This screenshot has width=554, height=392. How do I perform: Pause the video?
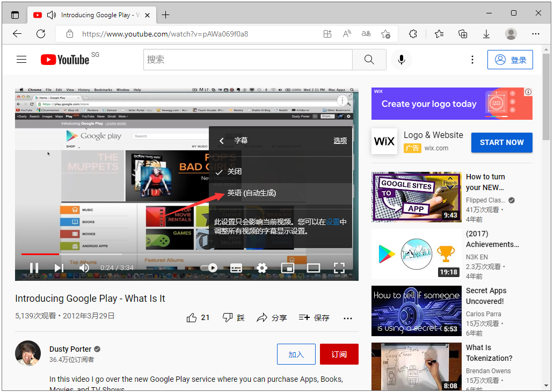34,268
